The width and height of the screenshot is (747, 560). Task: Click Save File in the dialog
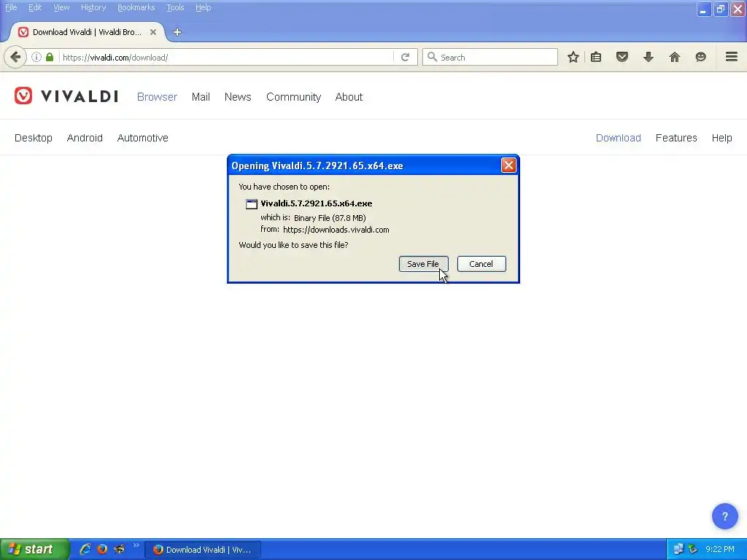[x=423, y=264]
